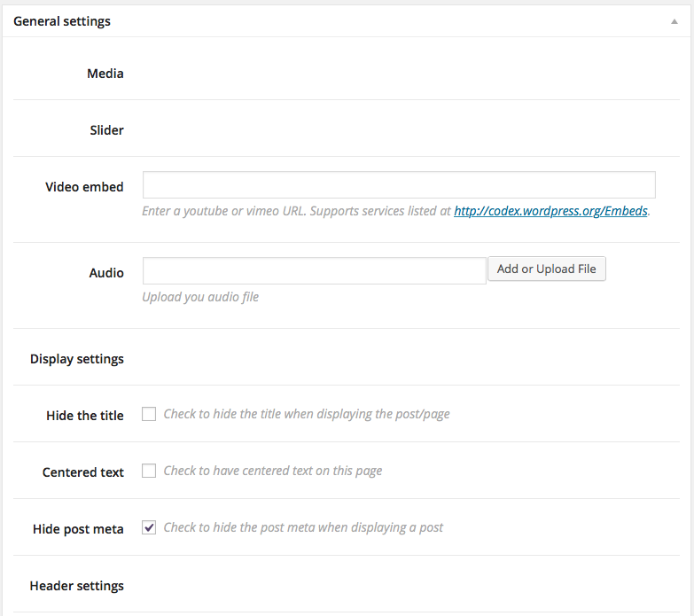Click the 'Upload you audio file' hint text

tap(200, 297)
